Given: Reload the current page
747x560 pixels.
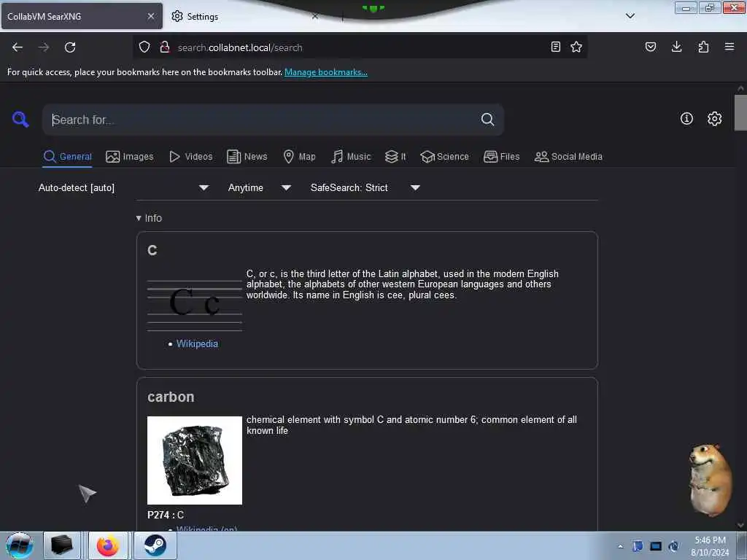Looking at the screenshot, I should (x=70, y=47).
